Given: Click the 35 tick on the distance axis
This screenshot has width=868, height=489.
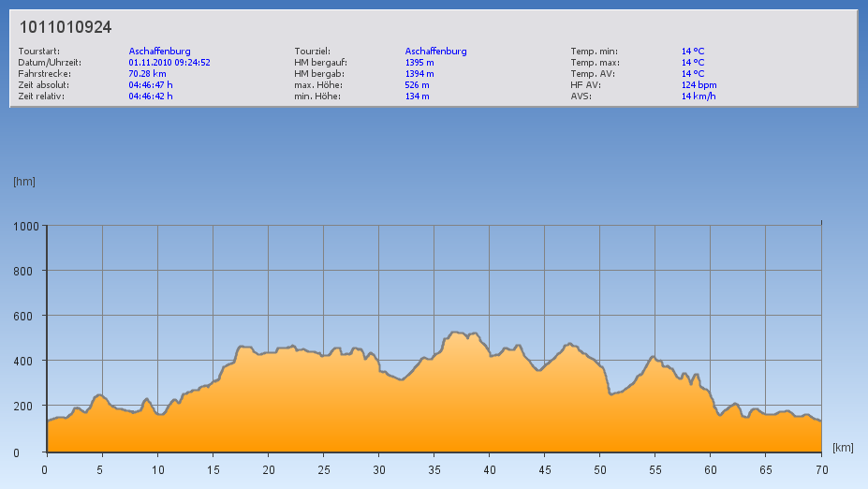Looking at the screenshot, I should pos(434,470).
